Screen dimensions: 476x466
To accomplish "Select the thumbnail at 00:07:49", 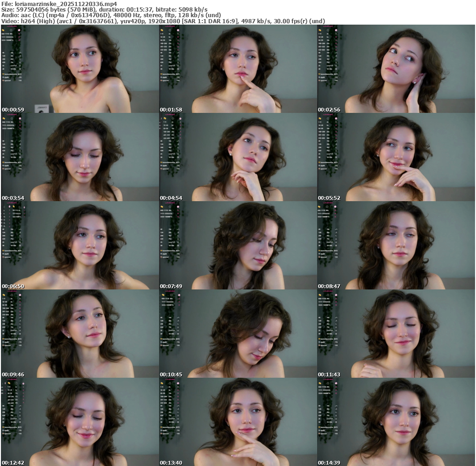I will pos(238,245).
